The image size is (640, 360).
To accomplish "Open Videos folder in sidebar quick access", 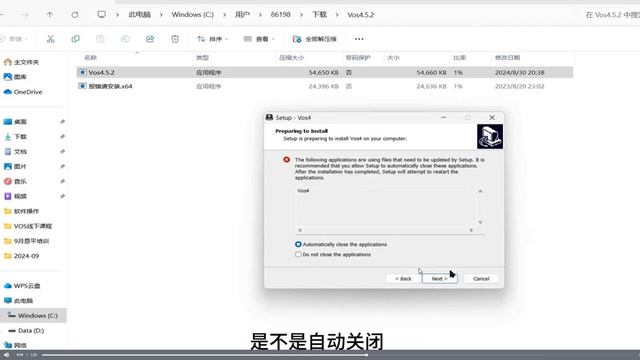I will (15, 196).
